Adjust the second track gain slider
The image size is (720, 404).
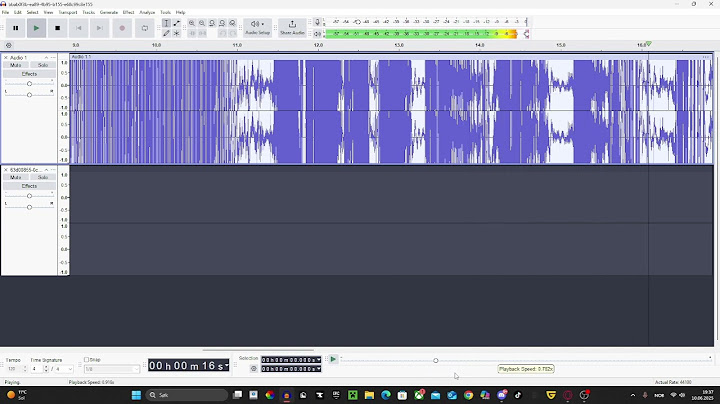[x=29, y=196]
